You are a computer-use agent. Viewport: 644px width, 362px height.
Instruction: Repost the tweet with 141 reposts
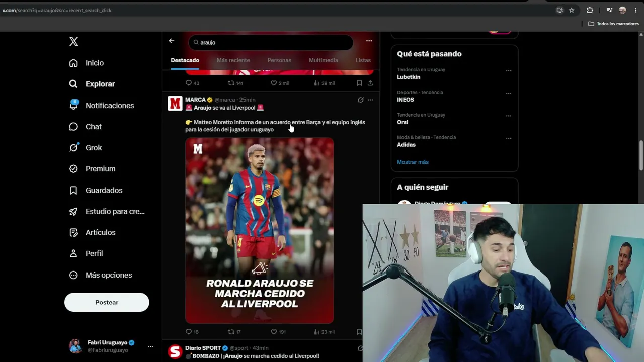tap(235, 83)
